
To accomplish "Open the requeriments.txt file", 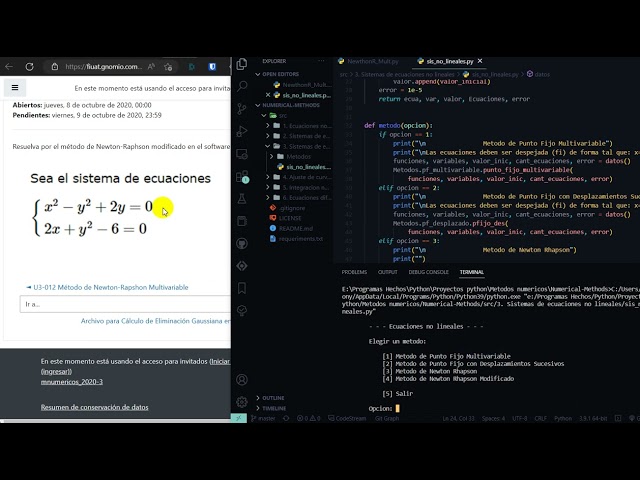I will (x=296, y=238).
